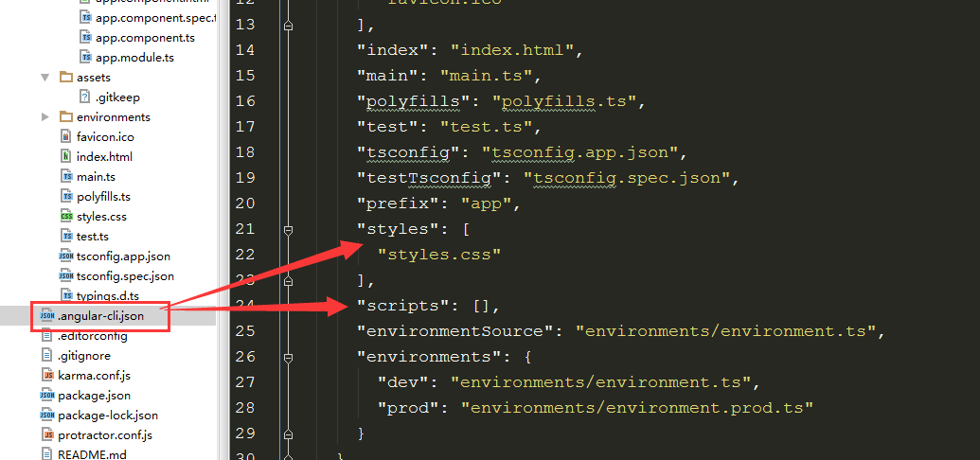Select tsconfig.spec.json in tree
This screenshot has height=460, width=980.
(x=126, y=276)
